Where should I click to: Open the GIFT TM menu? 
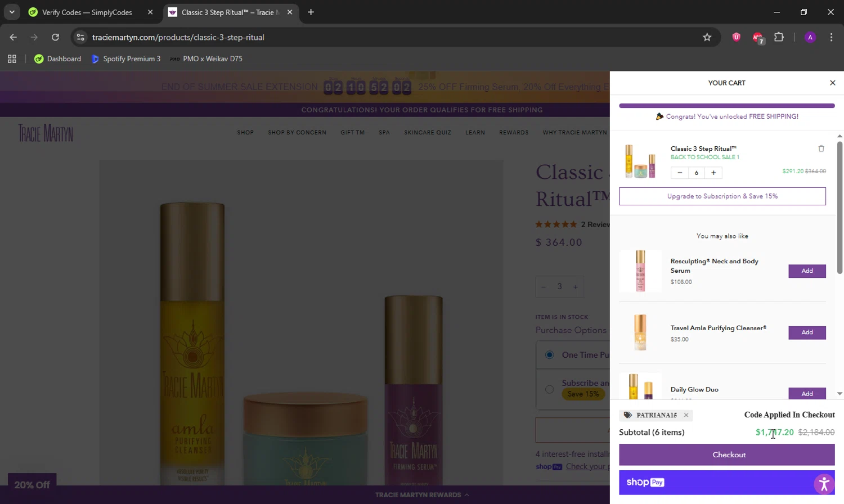[x=352, y=133]
